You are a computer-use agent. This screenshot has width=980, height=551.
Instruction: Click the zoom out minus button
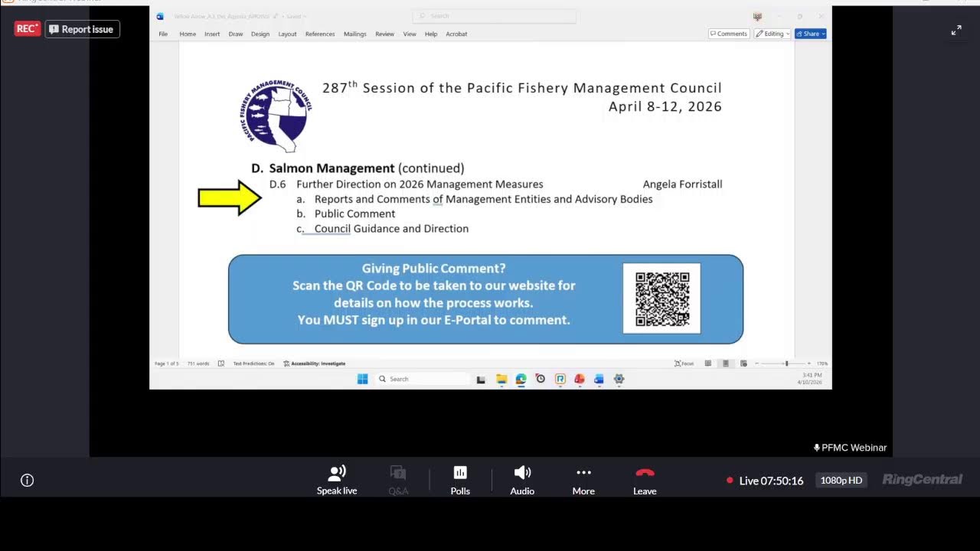tap(757, 364)
